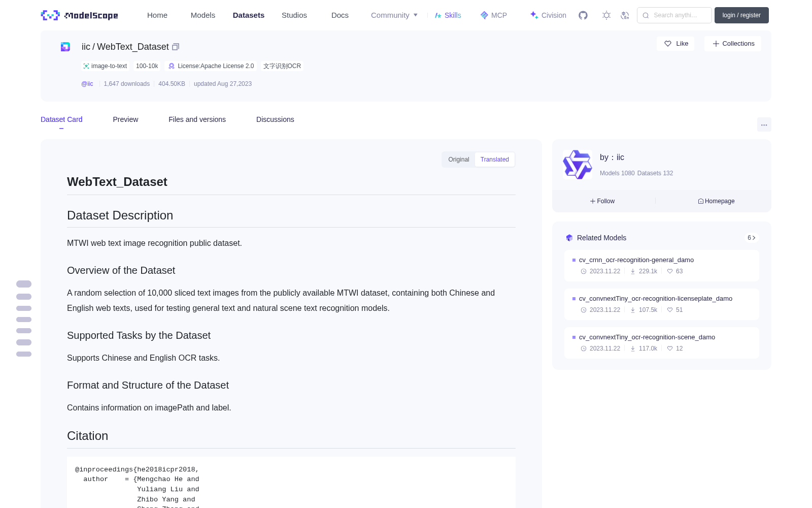Click the Related Models cube icon
This screenshot has width=812, height=508.
pyautogui.click(x=569, y=238)
